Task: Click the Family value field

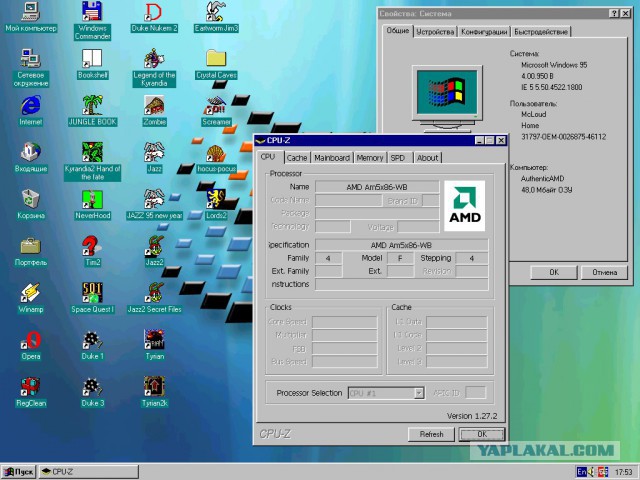Action: click(x=328, y=258)
